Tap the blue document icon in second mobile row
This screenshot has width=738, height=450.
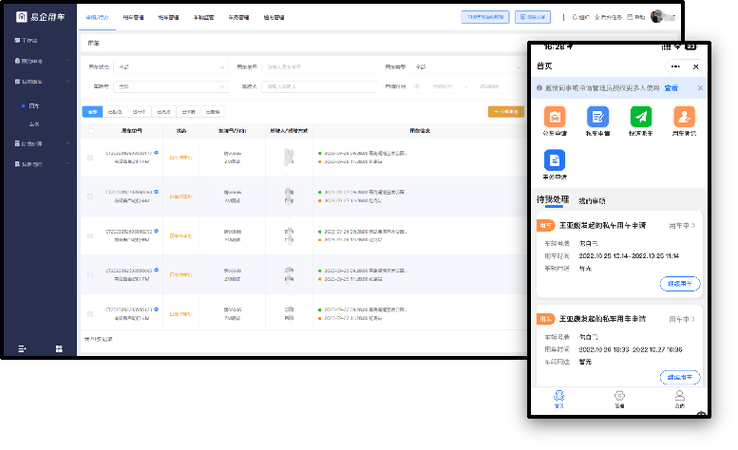555,160
